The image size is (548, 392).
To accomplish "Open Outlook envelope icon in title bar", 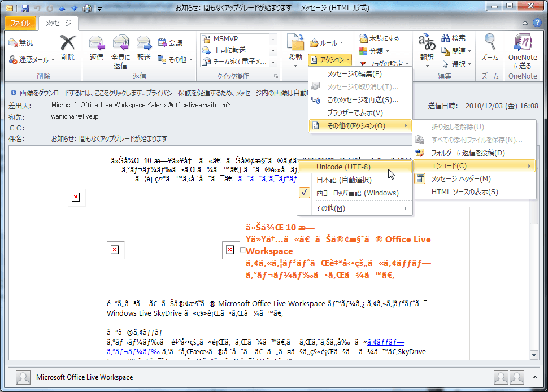I will [10, 8].
